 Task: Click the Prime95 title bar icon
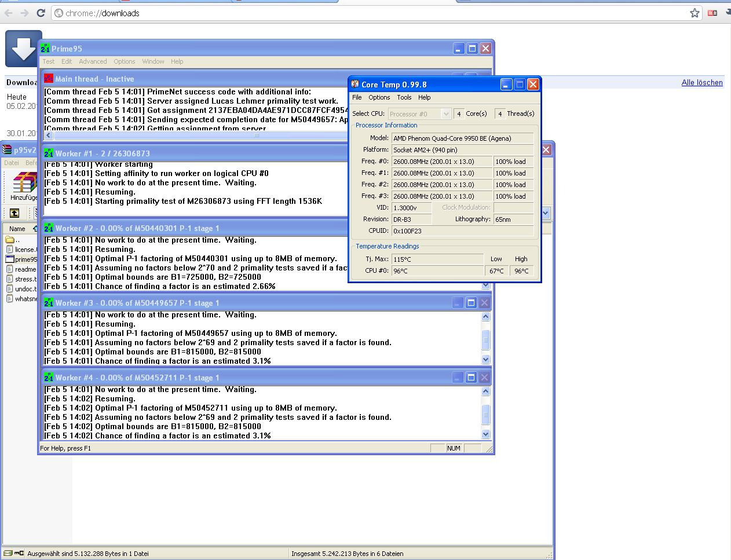(x=45, y=49)
